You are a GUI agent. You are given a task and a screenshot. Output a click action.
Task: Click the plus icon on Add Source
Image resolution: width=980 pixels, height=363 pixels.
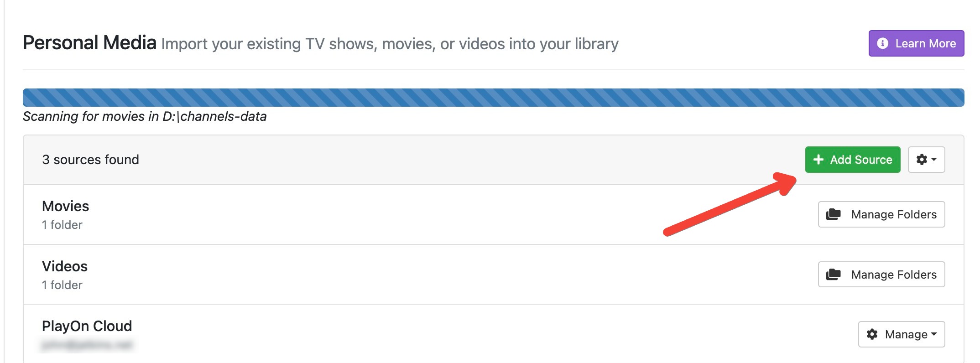pyautogui.click(x=818, y=160)
